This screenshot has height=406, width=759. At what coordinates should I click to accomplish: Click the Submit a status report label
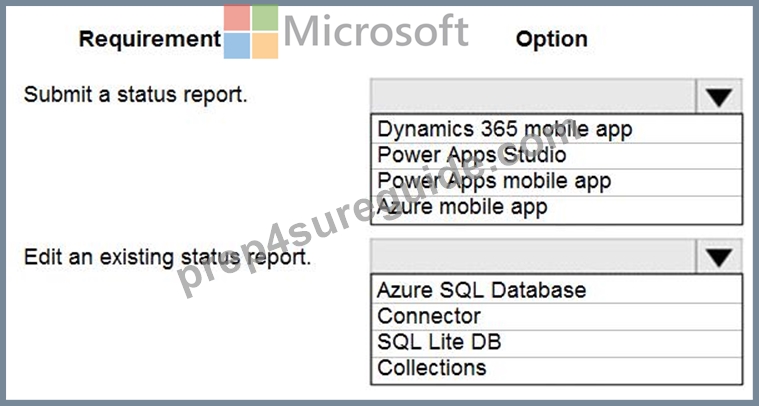tap(136, 94)
